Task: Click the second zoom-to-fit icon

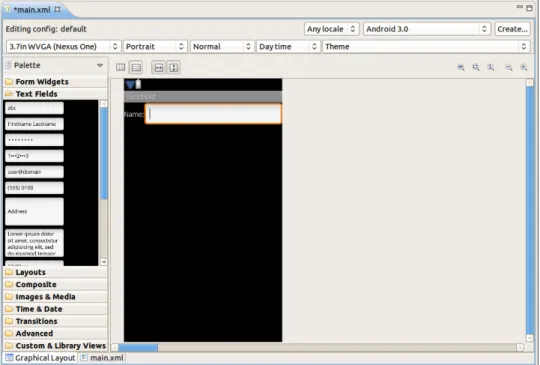Action: pyautogui.click(x=476, y=67)
